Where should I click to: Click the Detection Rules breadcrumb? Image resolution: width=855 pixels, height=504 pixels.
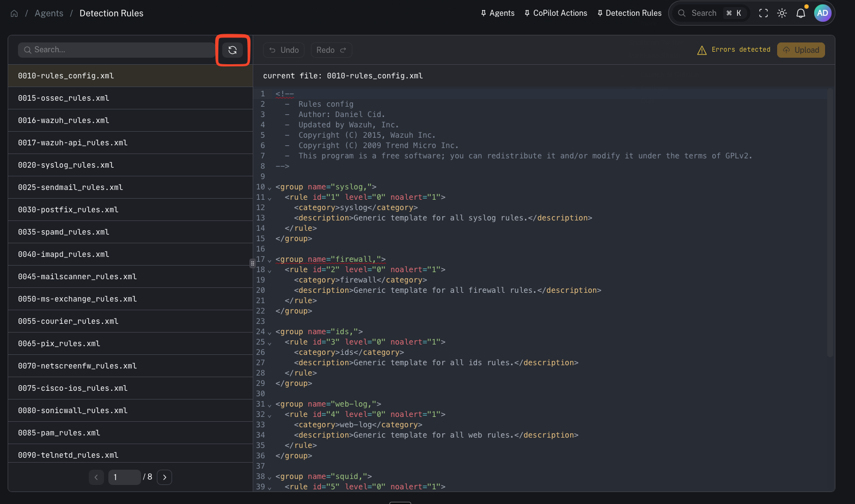point(112,14)
